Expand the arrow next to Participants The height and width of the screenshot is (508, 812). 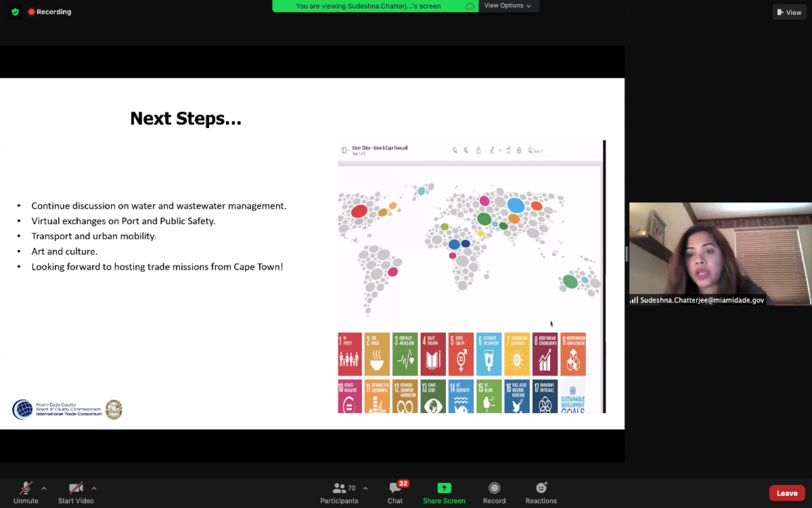[365, 488]
